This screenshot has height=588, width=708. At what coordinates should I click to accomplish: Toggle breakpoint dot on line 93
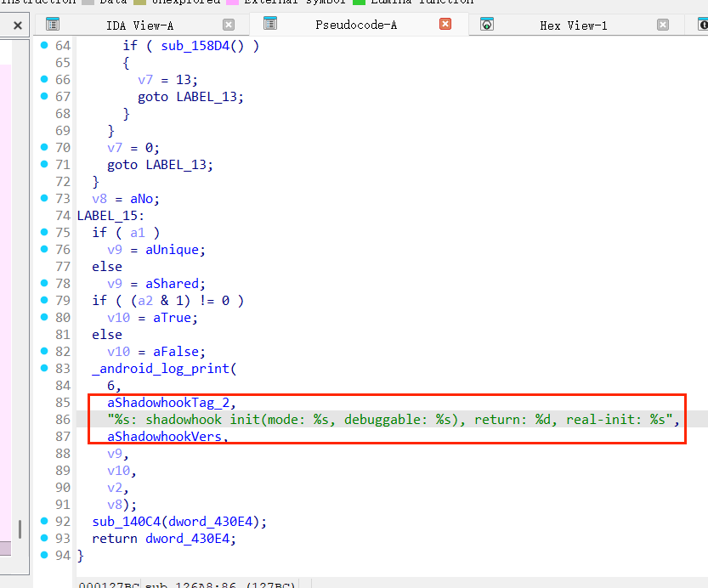point(44,538)
